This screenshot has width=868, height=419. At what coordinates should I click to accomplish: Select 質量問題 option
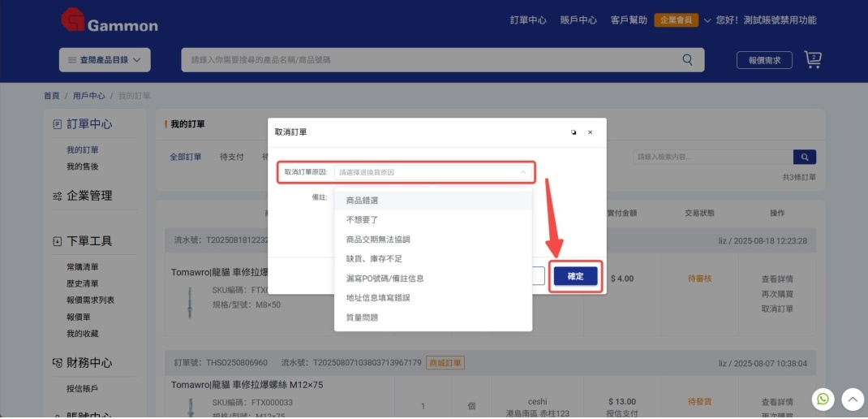362,317
